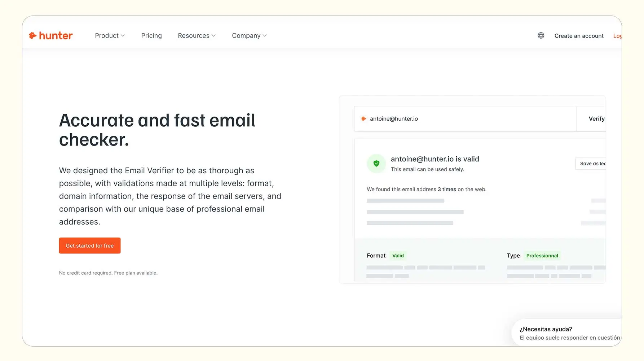This screenshot has width=644, height=361.
Task: Click the Format label
Action: (x=376, y=256)
